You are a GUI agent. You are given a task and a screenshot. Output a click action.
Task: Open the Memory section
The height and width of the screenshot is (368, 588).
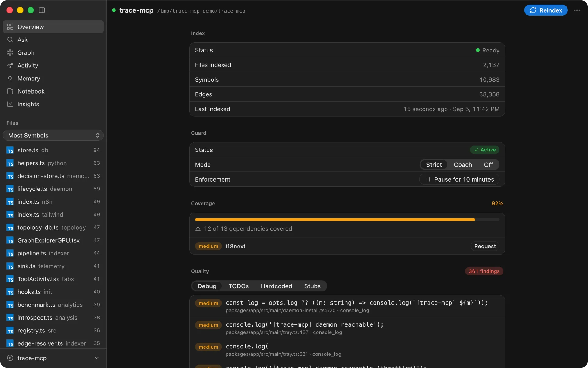tap(53, 78)
